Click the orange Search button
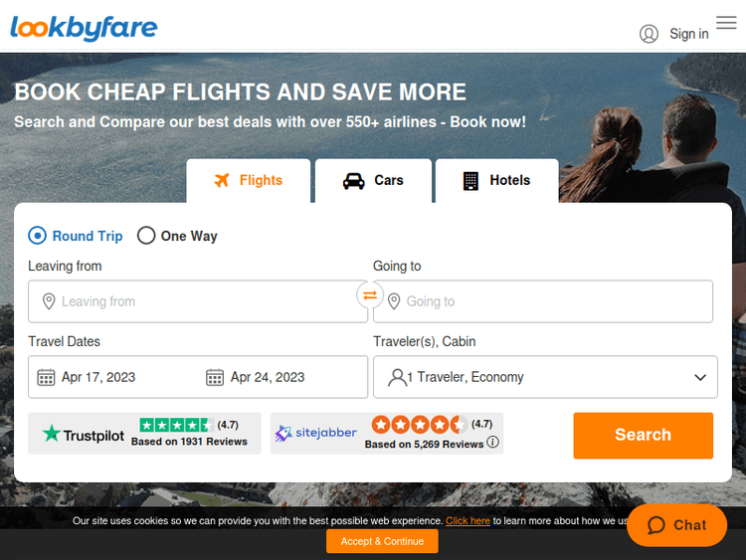 tap(643, 435)
